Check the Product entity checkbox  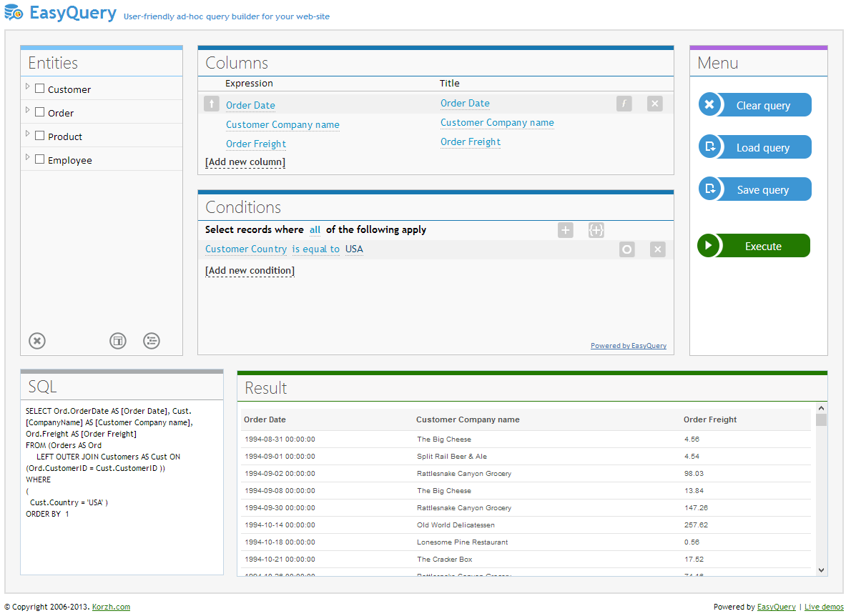point(40,136)
